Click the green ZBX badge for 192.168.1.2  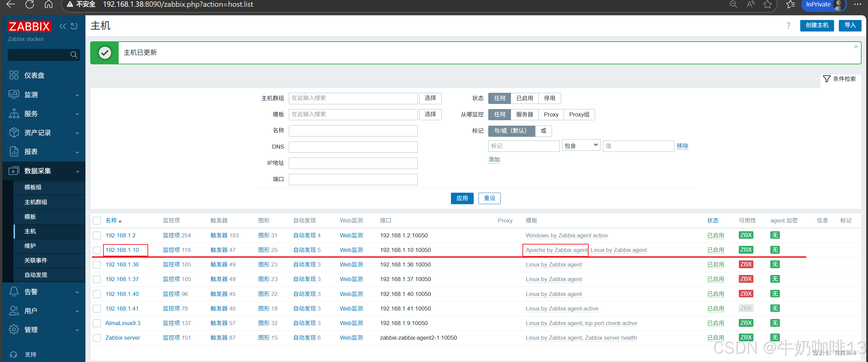[x=746, y=235]
